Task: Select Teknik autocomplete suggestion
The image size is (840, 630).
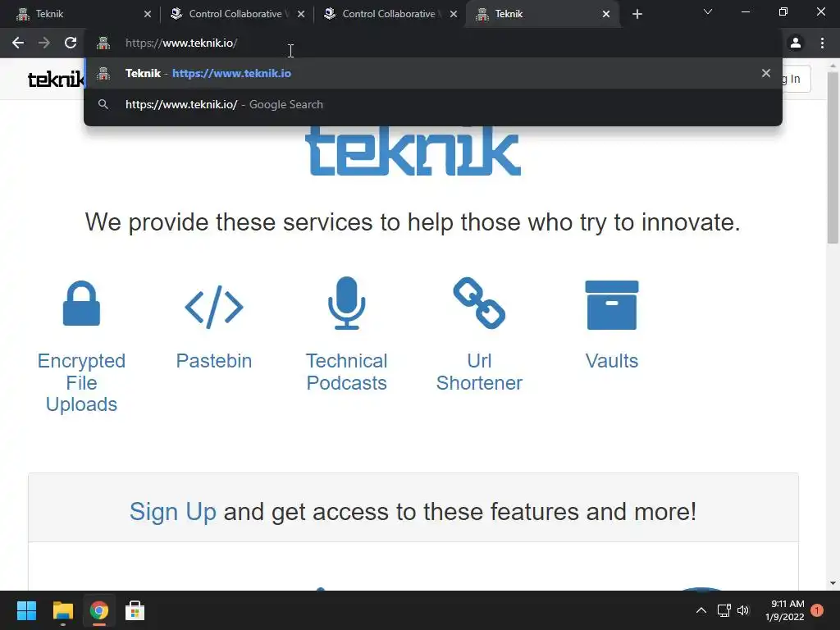Action: (433, 73)
